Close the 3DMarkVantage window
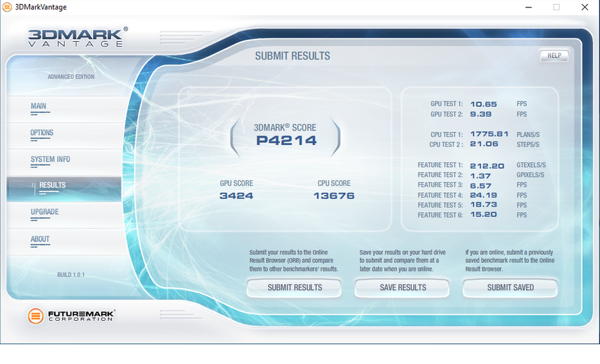The image size is (600, 364). click(585, 8)
